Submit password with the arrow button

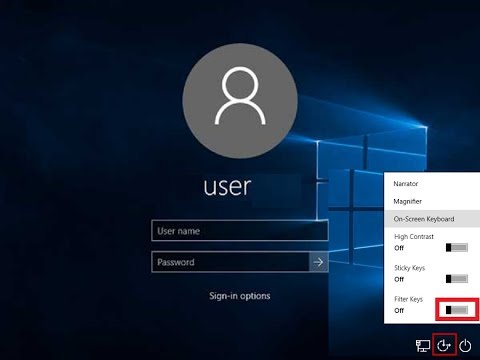[318, 262]
